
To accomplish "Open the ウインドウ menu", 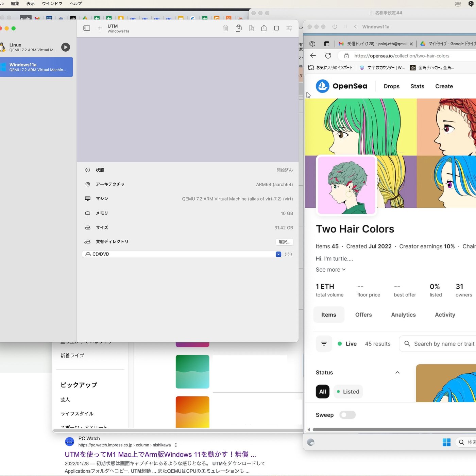I will pos(52,3).
